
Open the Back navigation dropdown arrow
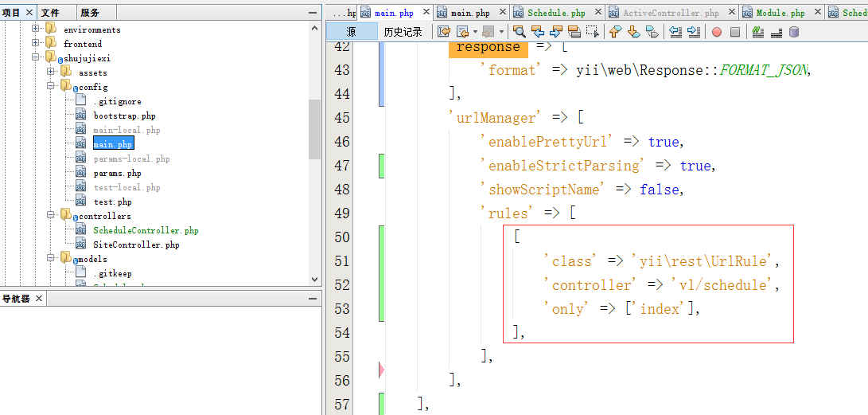click(x=475, y=32)
